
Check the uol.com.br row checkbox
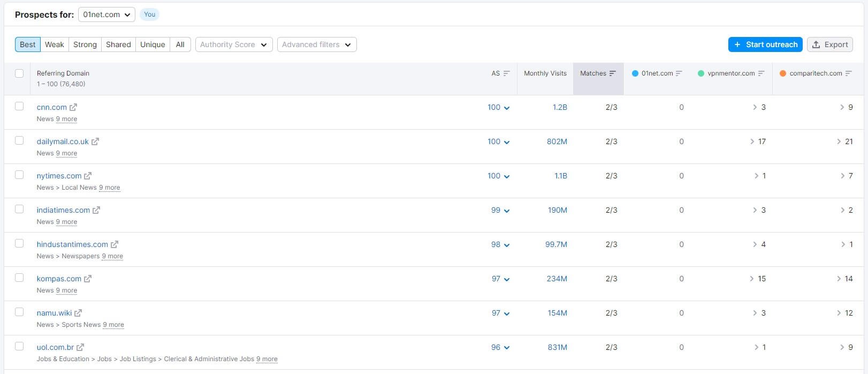click(19, 346)
